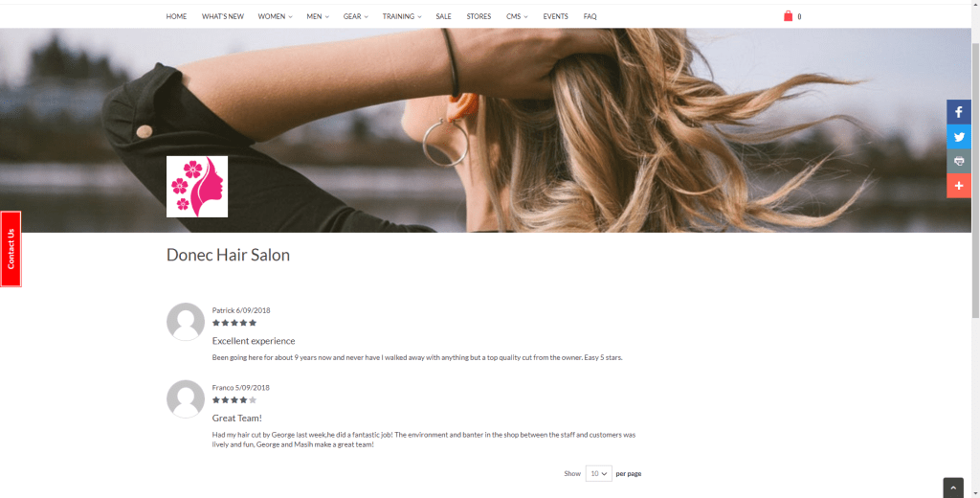
Task: Click the five-star rating on Patrick's review
Action: click(x=234, y=323)
